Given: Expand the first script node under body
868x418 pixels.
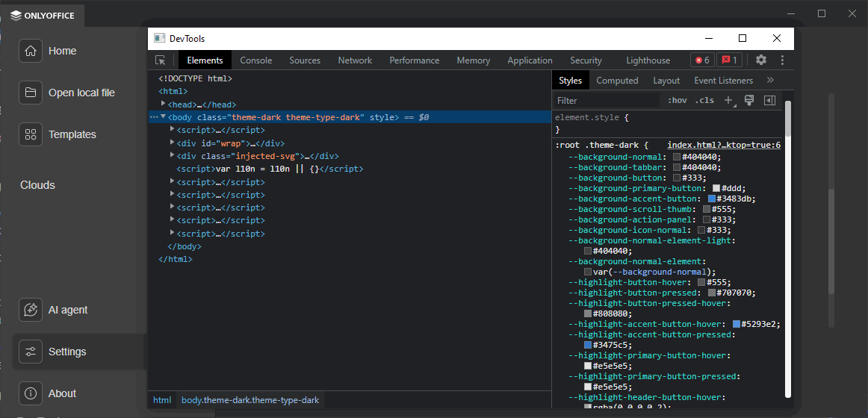Looking at the screenshot, I should click(x=172, y=129).
